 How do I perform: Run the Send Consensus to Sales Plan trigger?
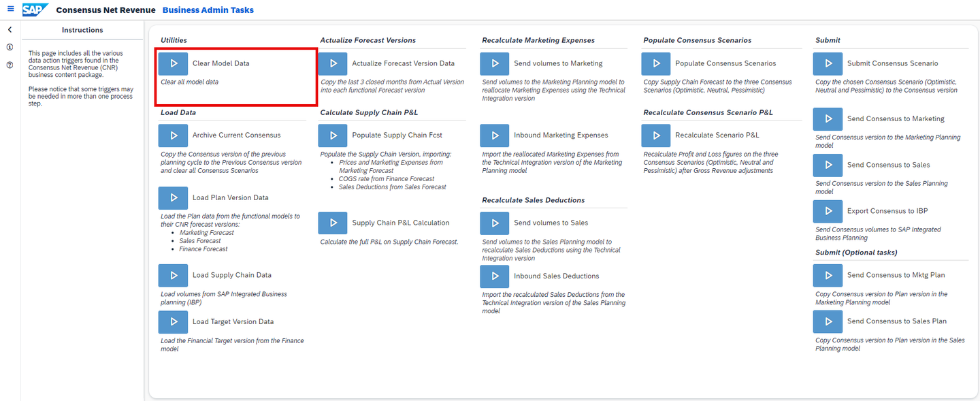[828, 321]
